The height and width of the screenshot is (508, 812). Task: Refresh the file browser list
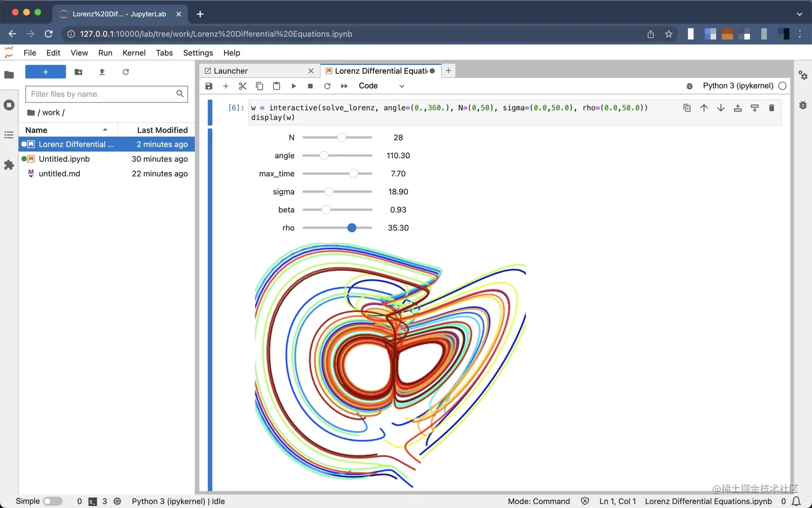[x=126, y=72]
